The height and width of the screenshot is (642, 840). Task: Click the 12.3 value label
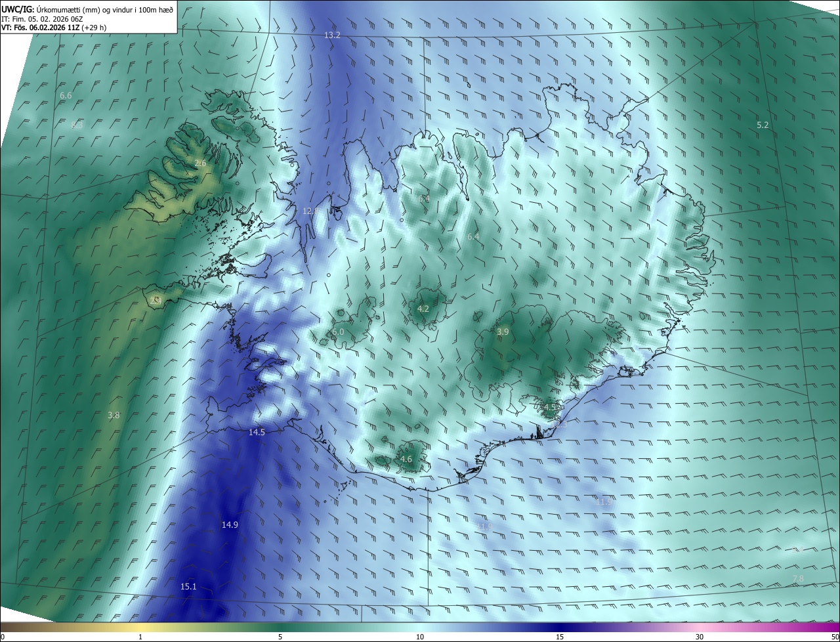click(x=558, y=425)
